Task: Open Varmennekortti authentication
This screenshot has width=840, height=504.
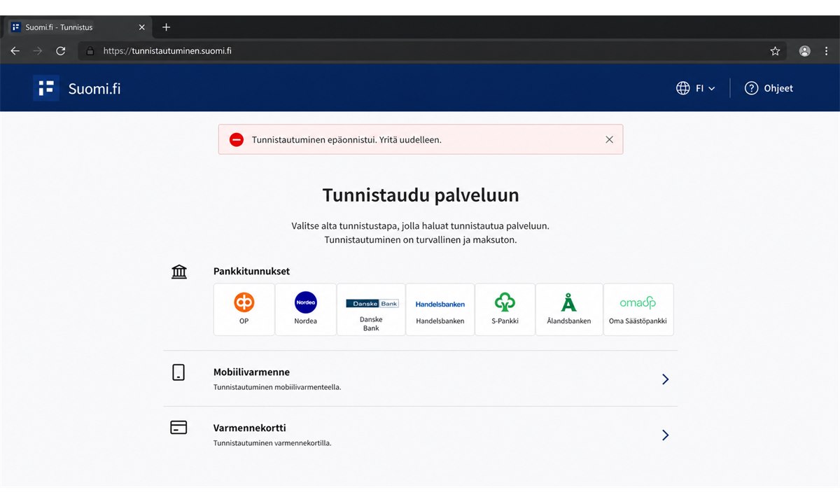Action: (420, 434)
